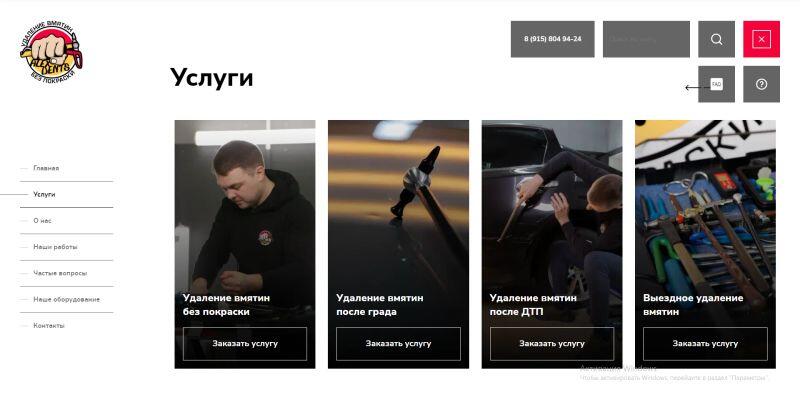
Task: Open the FAQ icon tile
Action: coord(716,84)
